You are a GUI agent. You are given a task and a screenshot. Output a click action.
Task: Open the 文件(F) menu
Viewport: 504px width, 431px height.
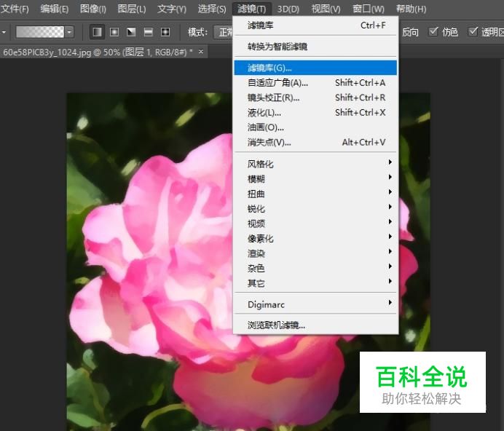[x=15, y=9]
